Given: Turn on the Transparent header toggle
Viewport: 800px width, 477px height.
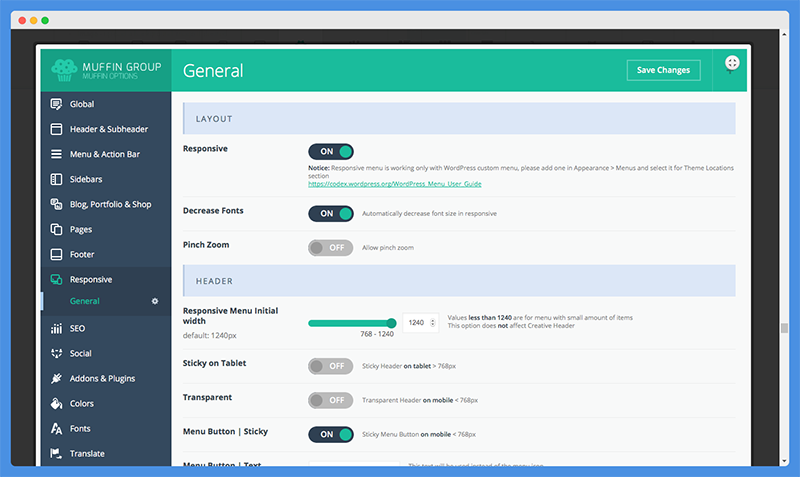Looking at the screenshot, I should (x=331, y=400).
